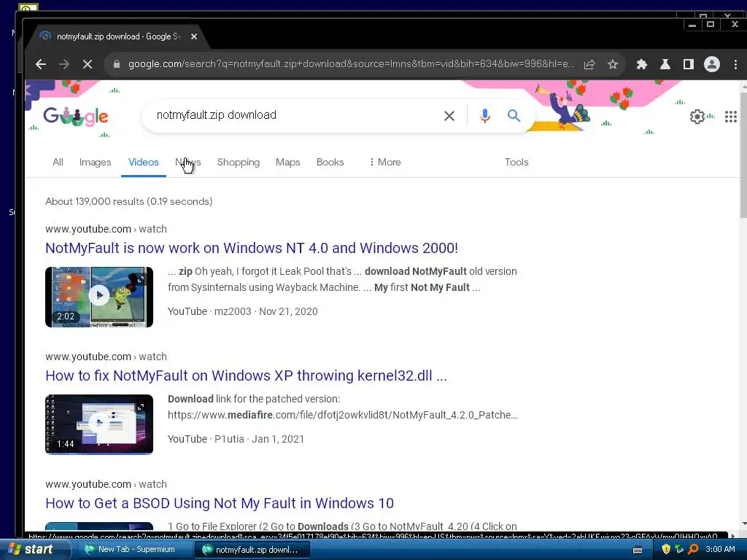The width and height of the screenshot is (747, 560).
Task: Open the browser three-dot menu
Action: pyautogui.click(x=735, y=64)
